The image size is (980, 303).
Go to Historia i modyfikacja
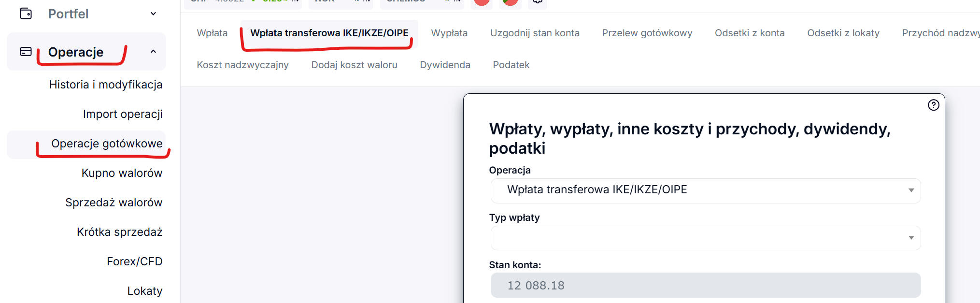(106, 85)
